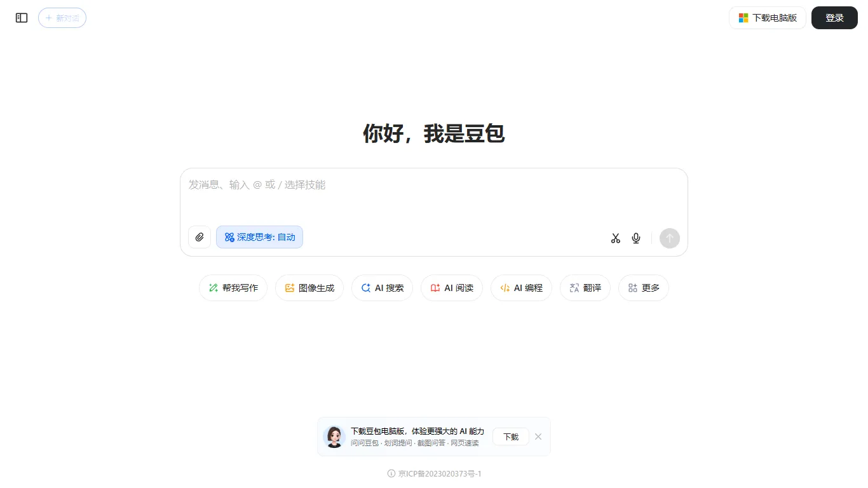The width and height of the screenshot is (868, 488).
Task: Start a 新对话 new conversation
Action: pos(62,18)
